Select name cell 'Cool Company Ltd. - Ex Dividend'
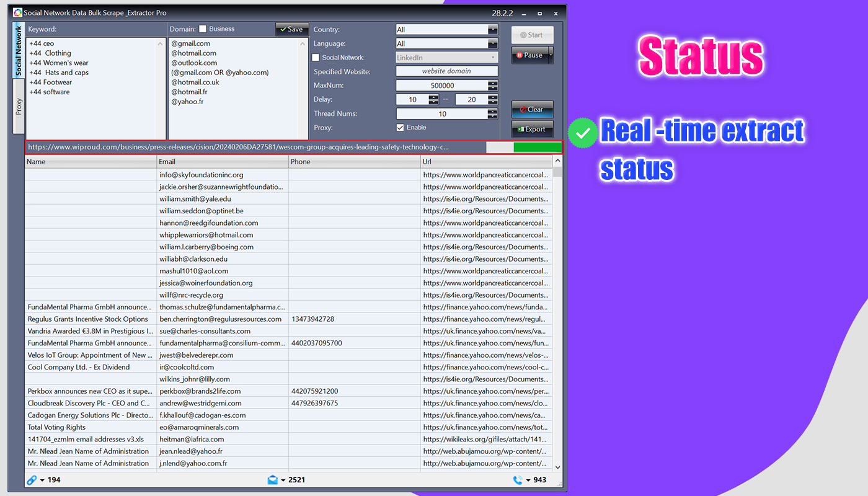The width and height of the screenshot is (868, 496). pos(91,367)
